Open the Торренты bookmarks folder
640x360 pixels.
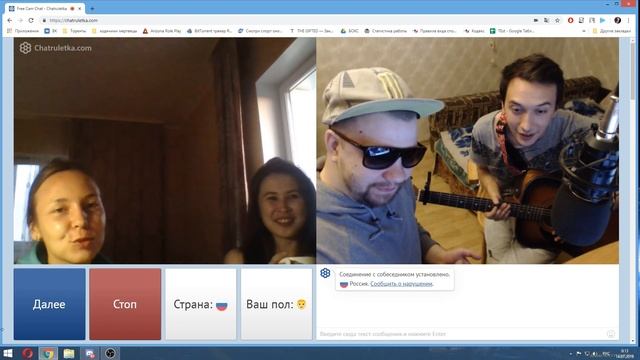click(75, 31)
